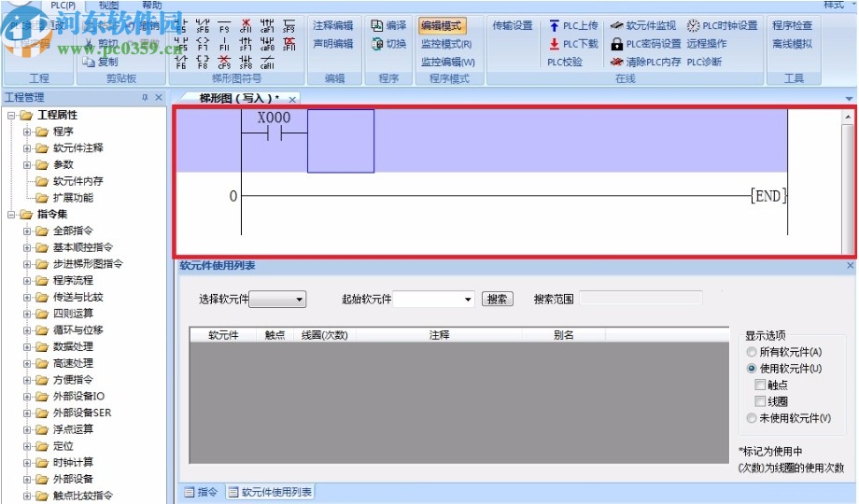
Task: Click the ladder editor vertical scrollbar
Action: click(x=848, y=181)
